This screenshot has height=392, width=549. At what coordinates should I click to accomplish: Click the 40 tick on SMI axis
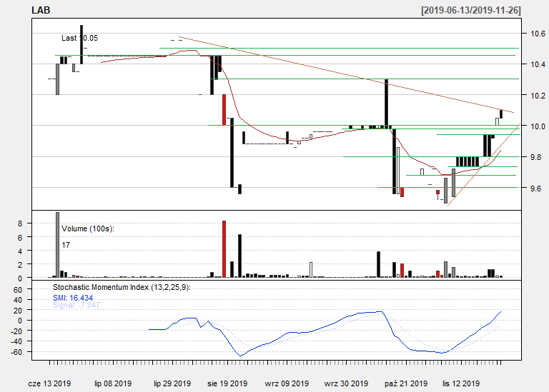point(18,300)
